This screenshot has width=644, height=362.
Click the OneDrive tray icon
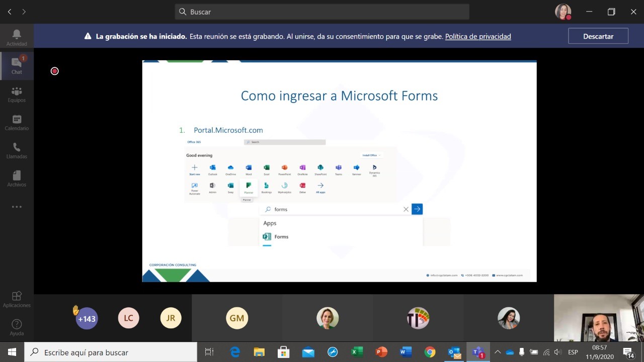[x=510, y=352]
